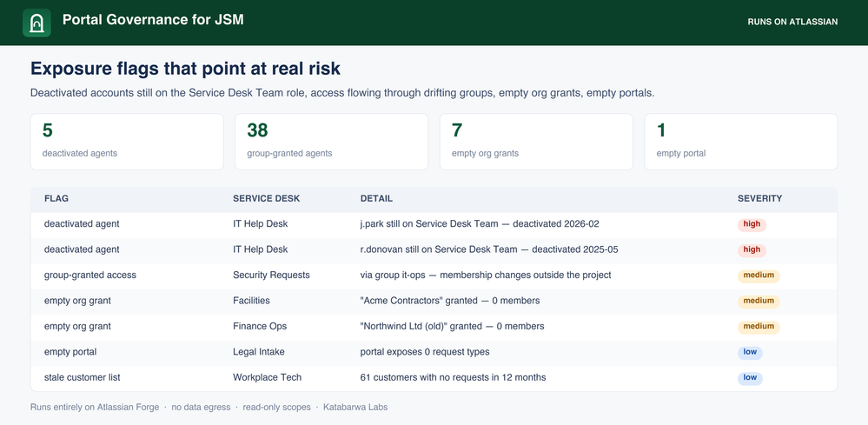The image size is (868, 425).
Task: Click the Workplace Tech service desk cell
Action: tap(268, 377)
